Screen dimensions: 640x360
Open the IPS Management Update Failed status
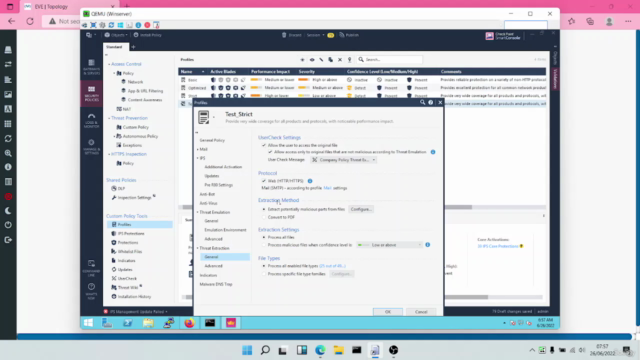[136, 312]
